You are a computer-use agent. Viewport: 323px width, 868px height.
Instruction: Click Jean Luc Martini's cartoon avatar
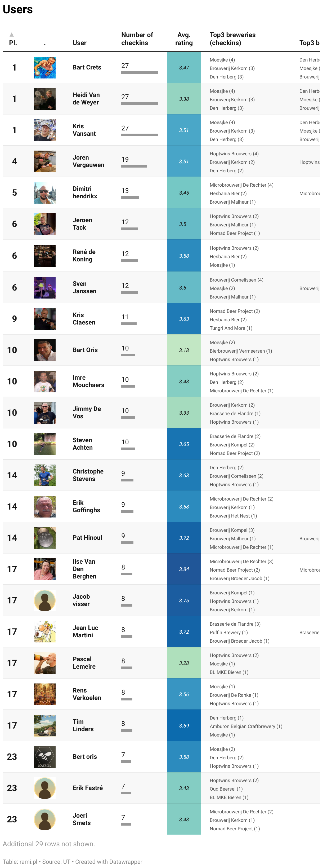[x=45, y=632]
